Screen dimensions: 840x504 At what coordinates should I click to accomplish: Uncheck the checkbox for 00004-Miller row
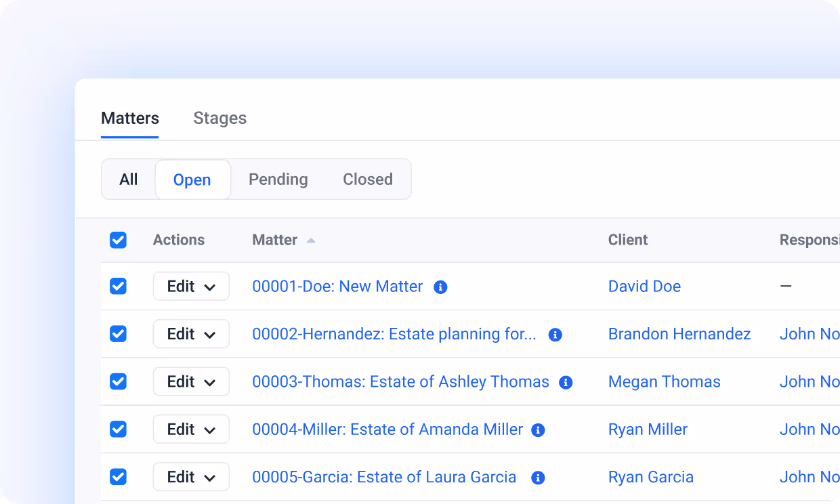click(118, 429)
